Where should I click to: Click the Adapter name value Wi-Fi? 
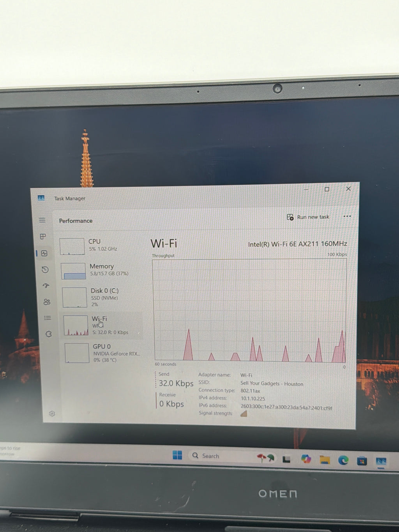(246, 375)
